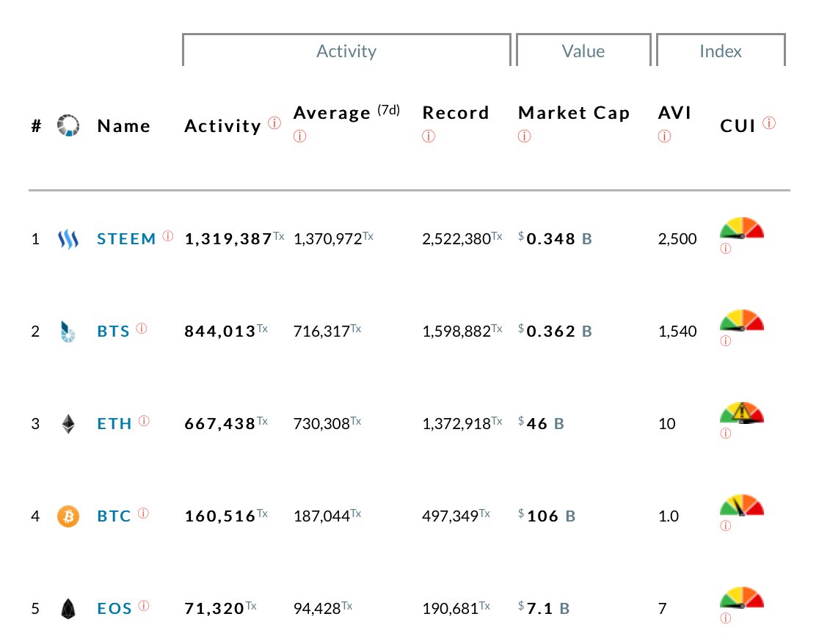The height and width of the screenshot is (644, 830).
Task: Click STEEM activity value 1,319,387
Action: pyautogui.click(x=228, y=239)
